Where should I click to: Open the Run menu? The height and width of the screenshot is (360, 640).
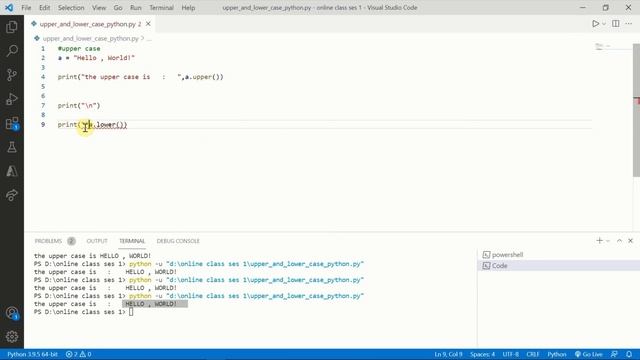point(136,8)
